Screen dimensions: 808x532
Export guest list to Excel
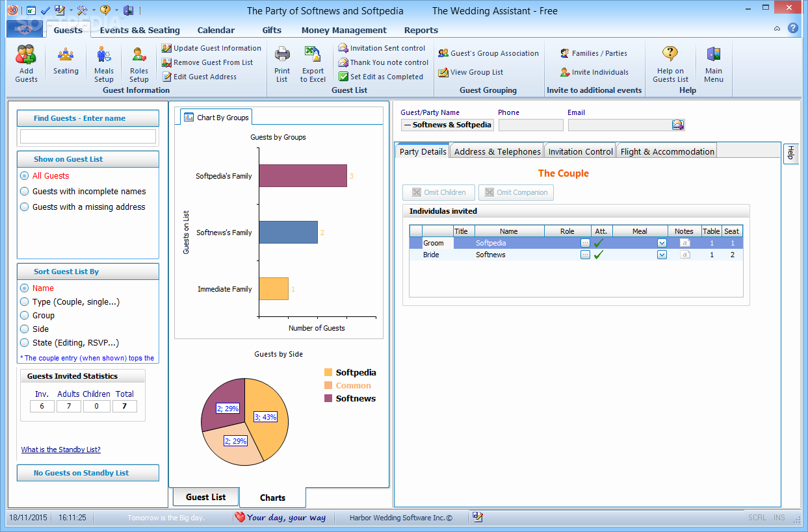pyautogui.click(x=313, y=63)
